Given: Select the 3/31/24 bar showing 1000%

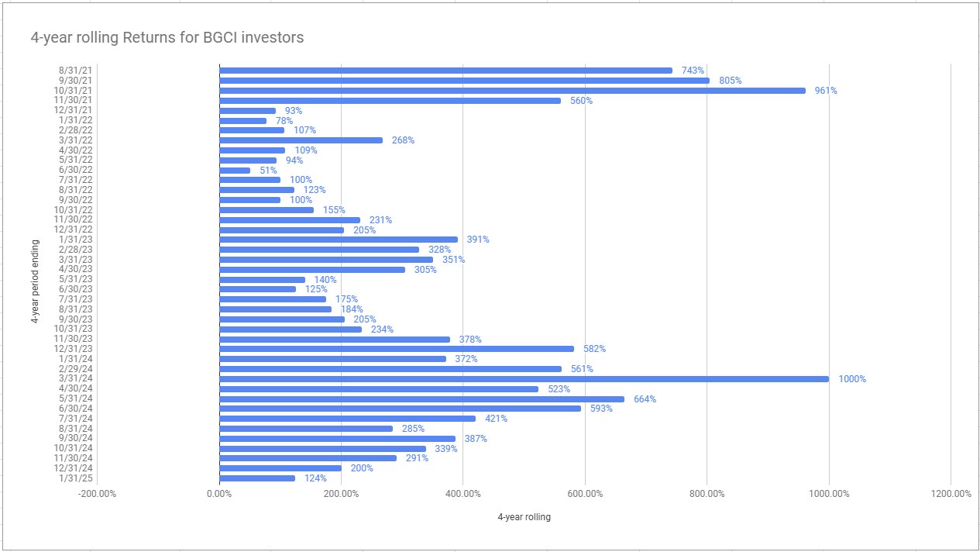Looking at the screenshot, I should tap(524, 379).
